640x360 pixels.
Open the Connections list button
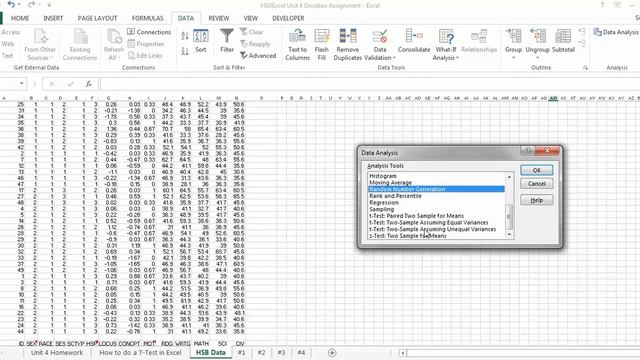[x=149, y=32]
